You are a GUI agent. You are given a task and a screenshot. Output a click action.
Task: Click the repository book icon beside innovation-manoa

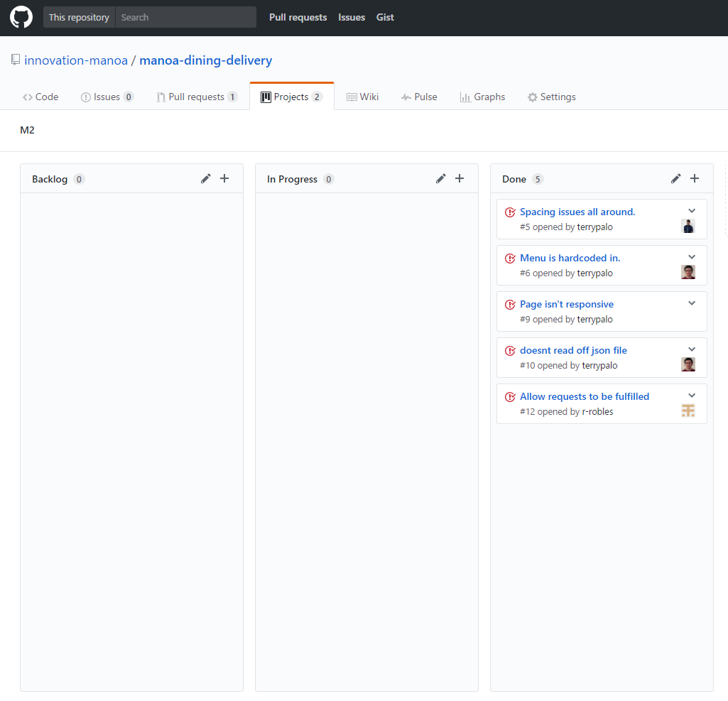(16, 60)
